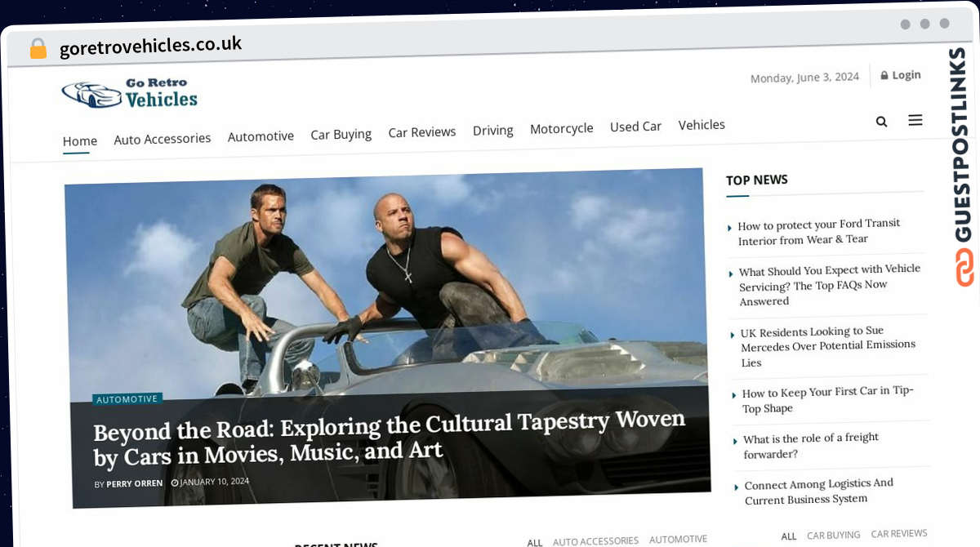This screenshot has height=547, width=980.
Task: Open the Home menu item
Action: coord(80,140)
